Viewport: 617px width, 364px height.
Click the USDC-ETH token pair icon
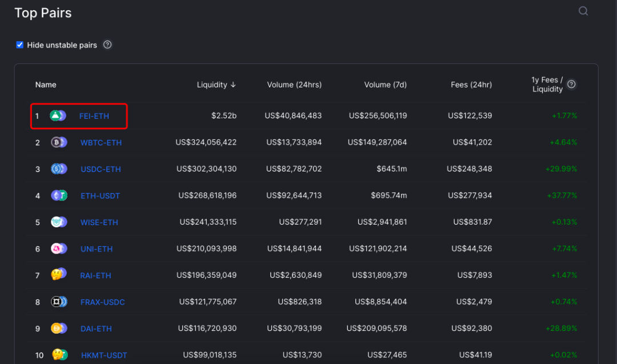coord(59,169)
